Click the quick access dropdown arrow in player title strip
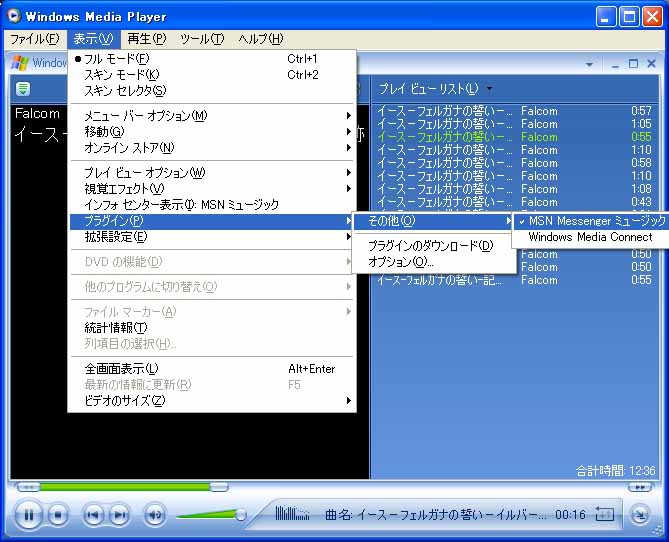 click(x=590, y=64)
